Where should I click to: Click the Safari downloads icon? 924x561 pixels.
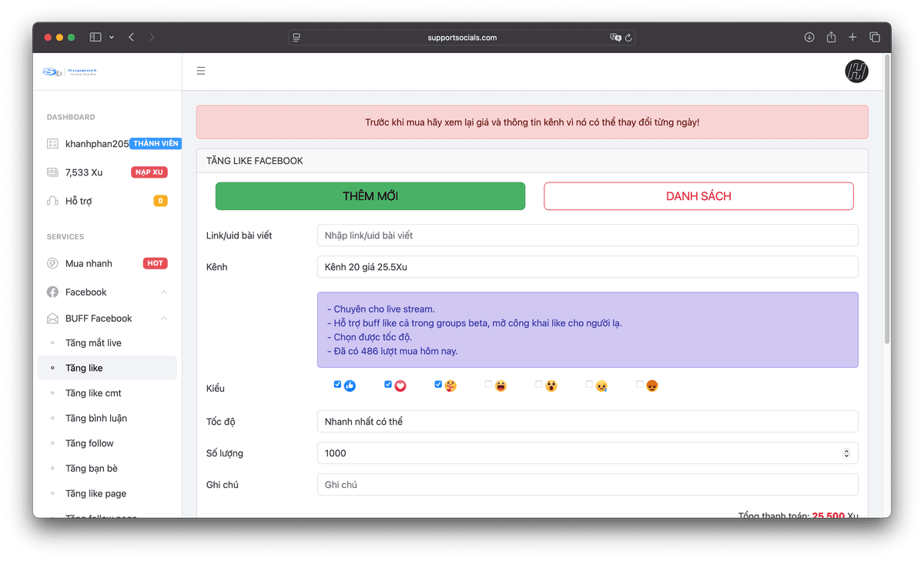[809, 37]
